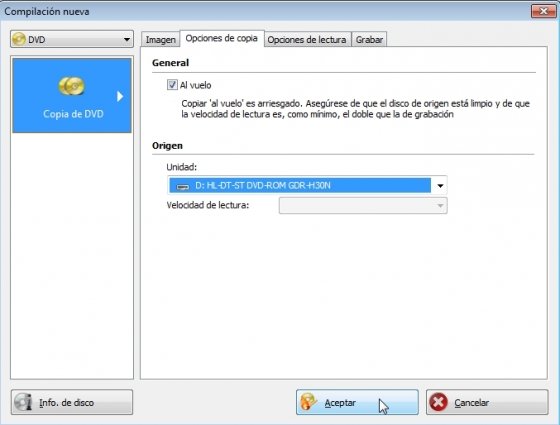Expand the Unidad drive dropdown arrow
This screenshot has height=425, width=560.
(440, 186)
